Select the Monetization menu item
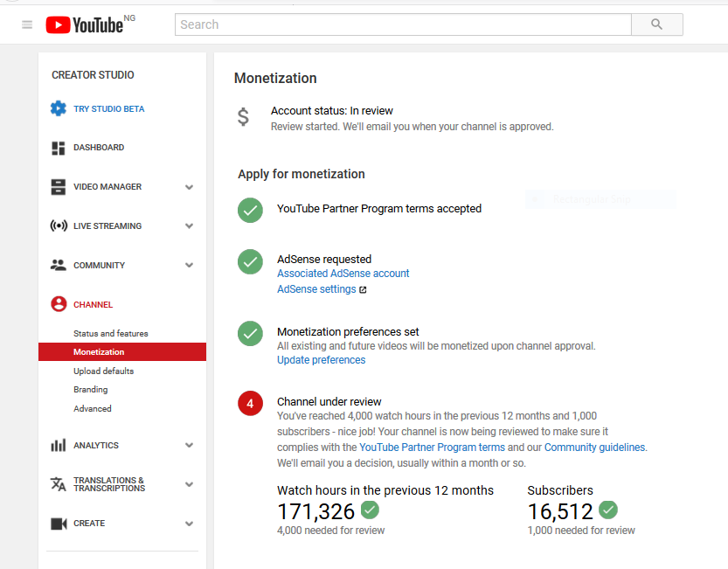This screenshot has width=728, height=569. 122,351
